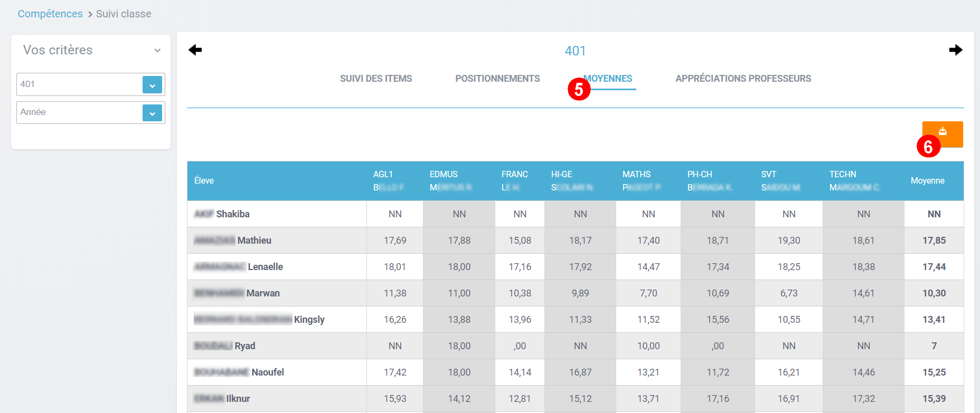Click Marwan's overall average 10,30
Screen dimensions: 980x413
point(934,293)
